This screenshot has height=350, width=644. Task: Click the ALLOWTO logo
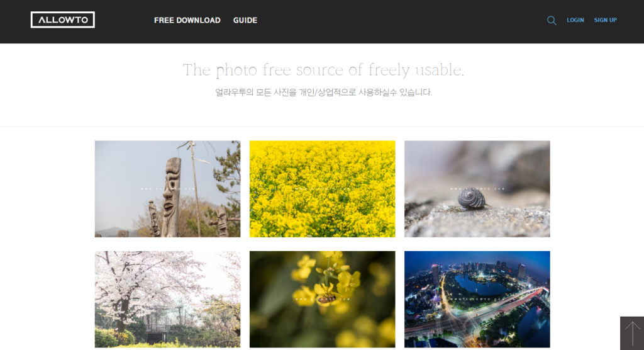click(x=62, y=20)
